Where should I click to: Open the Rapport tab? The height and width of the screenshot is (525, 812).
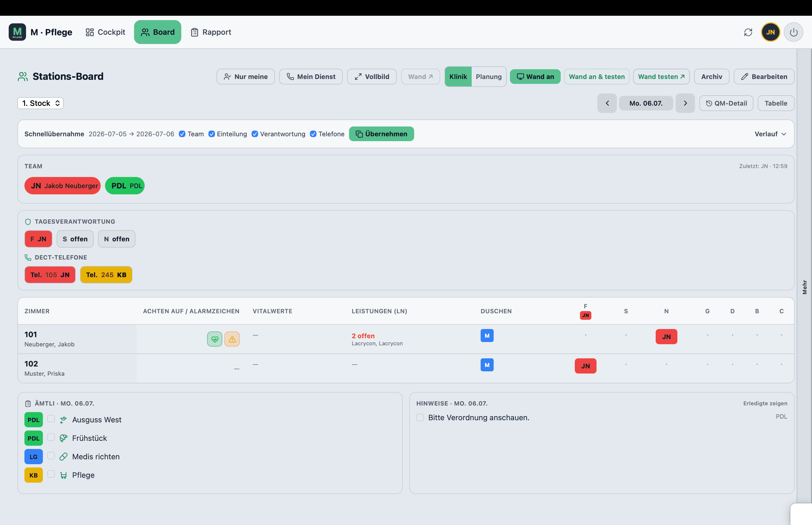[211, 32]
